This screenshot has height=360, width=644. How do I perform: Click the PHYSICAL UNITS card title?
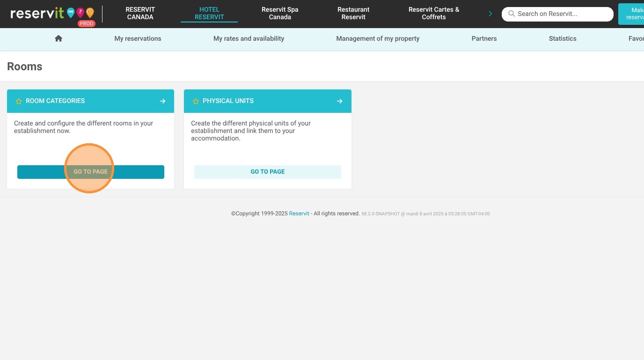tap(228, 101)
